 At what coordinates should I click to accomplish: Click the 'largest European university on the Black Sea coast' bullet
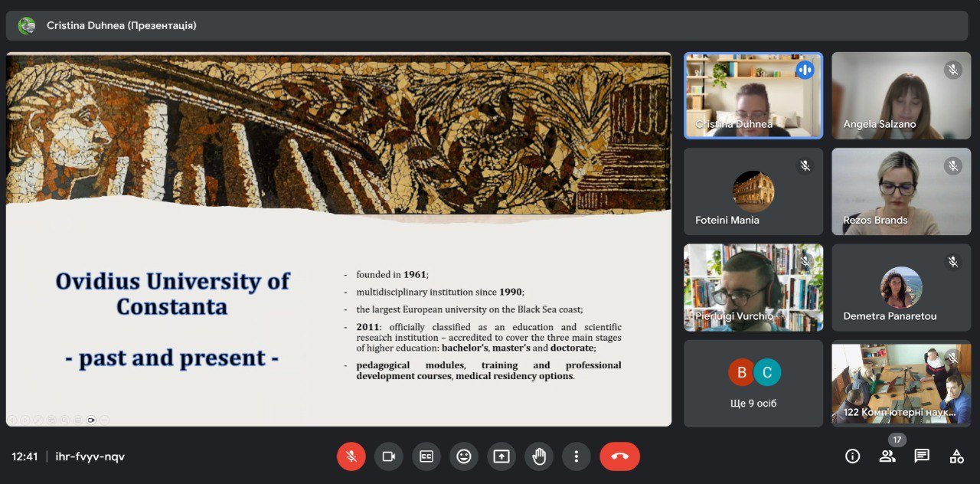tap(469, 309)
